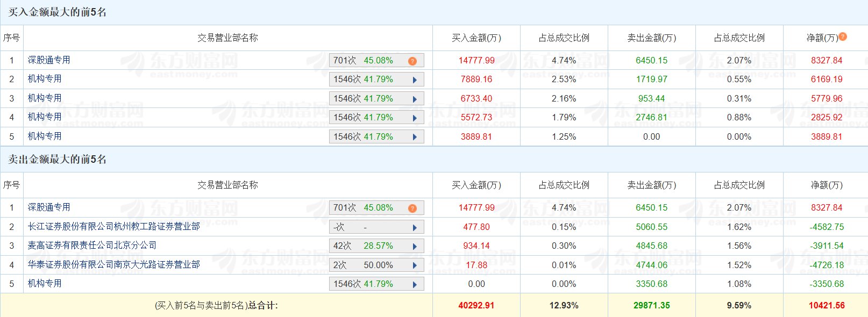The height and width of the screenshot is (317, 868).
Task: Open 机构专用 link in sell row 5
Action: tap(45, 284)
